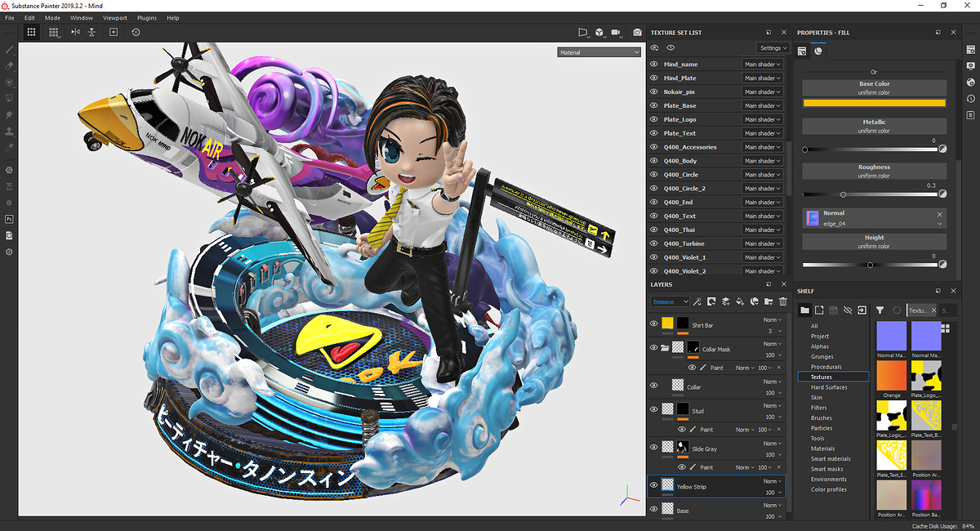Image resolution: width=980 pixels, height=531 pixels.
Task: Select the Eraser tool
Action: tap(9, 66)
